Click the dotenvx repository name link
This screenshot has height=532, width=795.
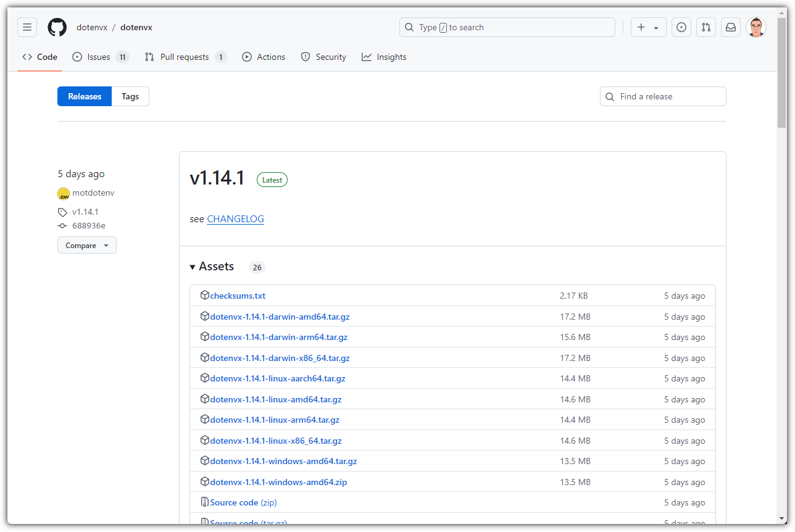(136, 27)
